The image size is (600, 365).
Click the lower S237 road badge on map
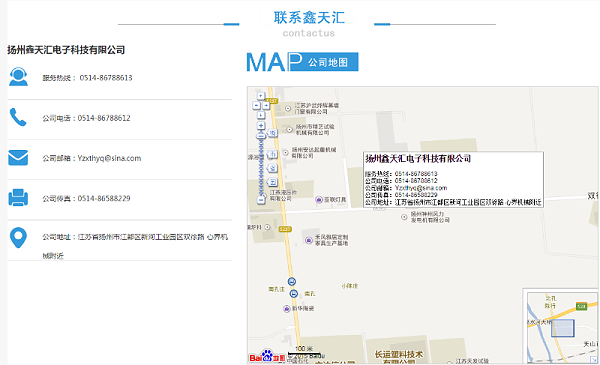(285, 229)
